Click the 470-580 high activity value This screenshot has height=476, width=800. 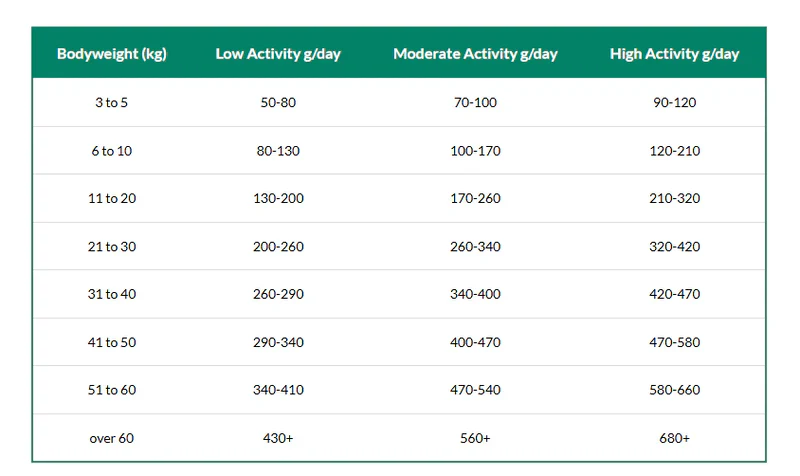pyautogui.click(x=674, y=342)
